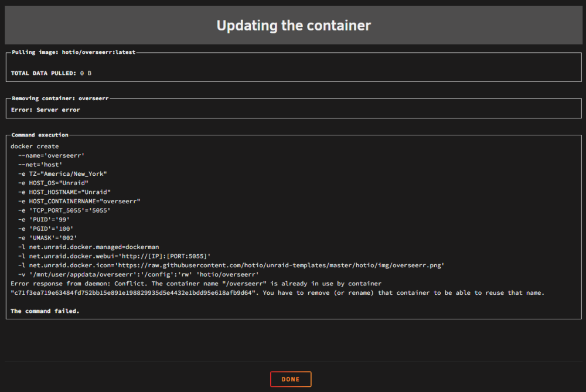The height and width of the screenshot is (392, 586).
Task: Click net.unraid.docker.managed=dockerman label line
Action: click(88, 247)
